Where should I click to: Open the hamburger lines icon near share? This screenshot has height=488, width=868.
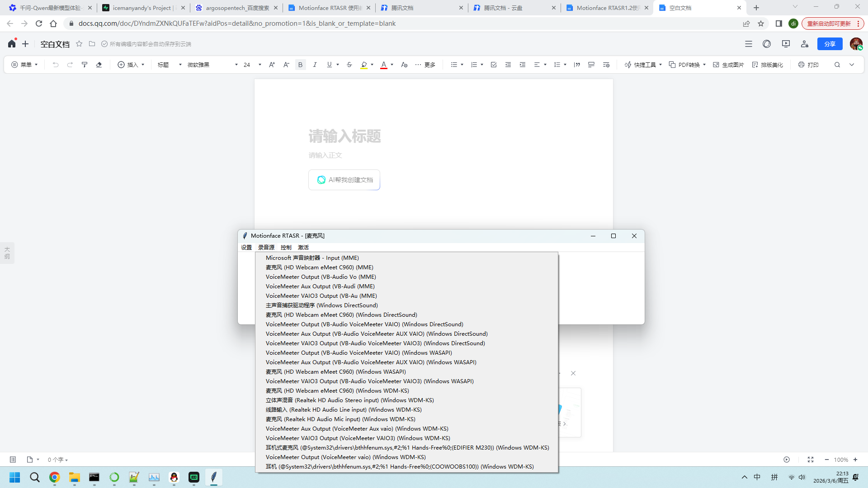coord(749,44)
